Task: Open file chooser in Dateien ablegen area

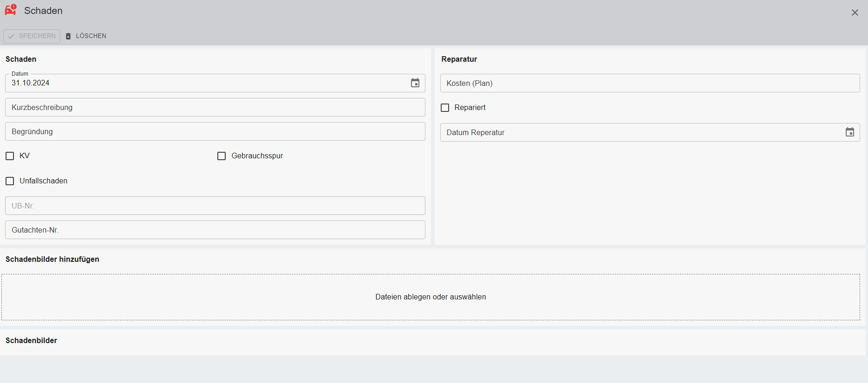Action: (x=431, y=297)
